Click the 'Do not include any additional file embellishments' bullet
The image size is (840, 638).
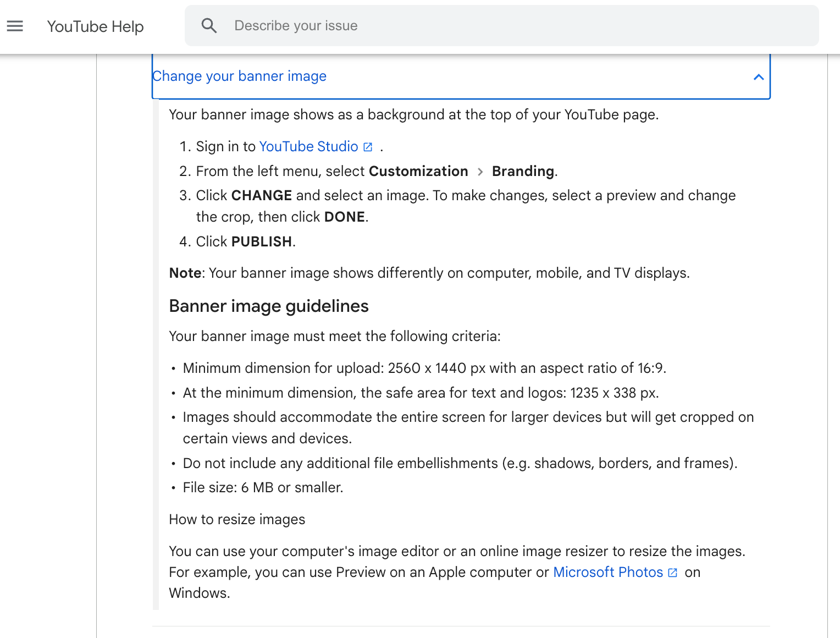[x=460, y=463]
